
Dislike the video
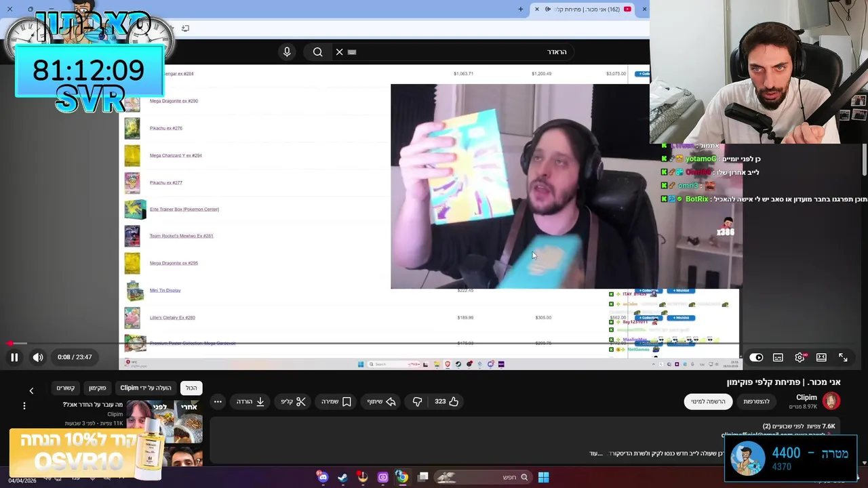click(x=418, y=401)
